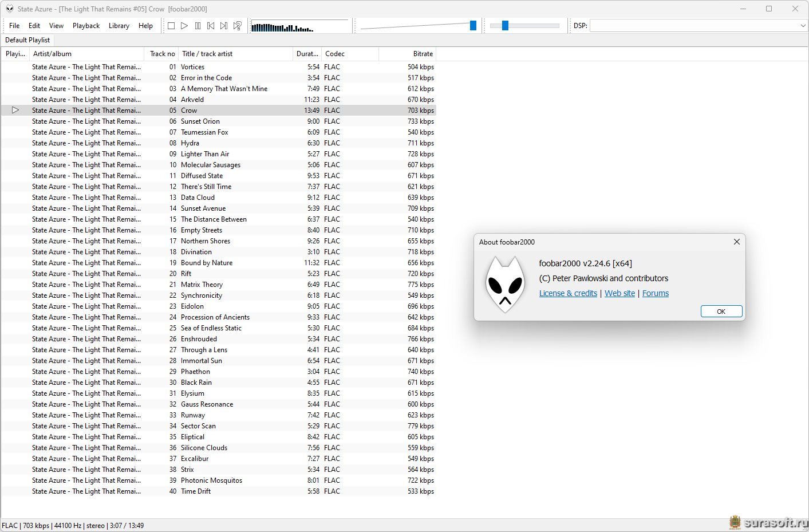The height and width of the screenshot is (532, 809).
Task: Open the DSP preset dropdown
Action: (803, 26)
